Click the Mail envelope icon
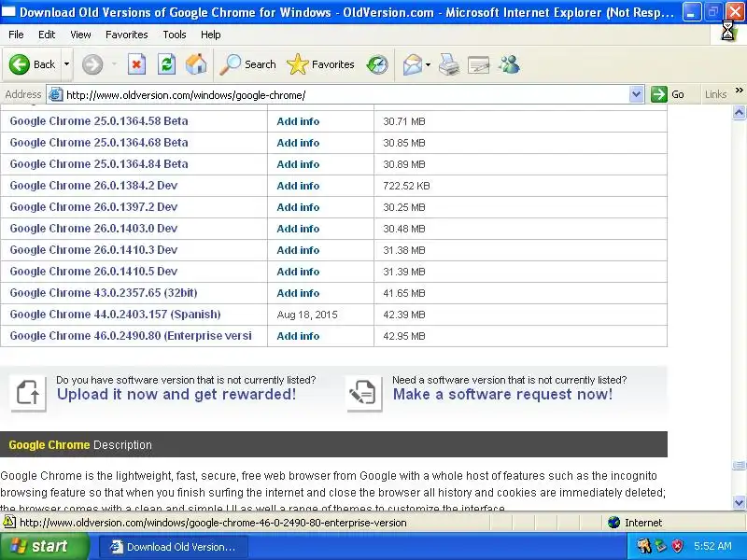The width and height of the screenshot is (747, 560). [413, 64]
